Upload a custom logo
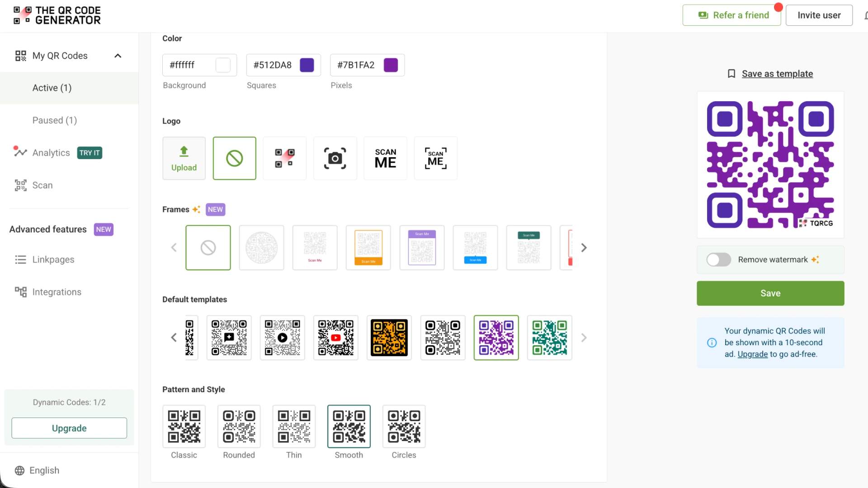Viewport: 868px width, 488px height. click(184, 158)
